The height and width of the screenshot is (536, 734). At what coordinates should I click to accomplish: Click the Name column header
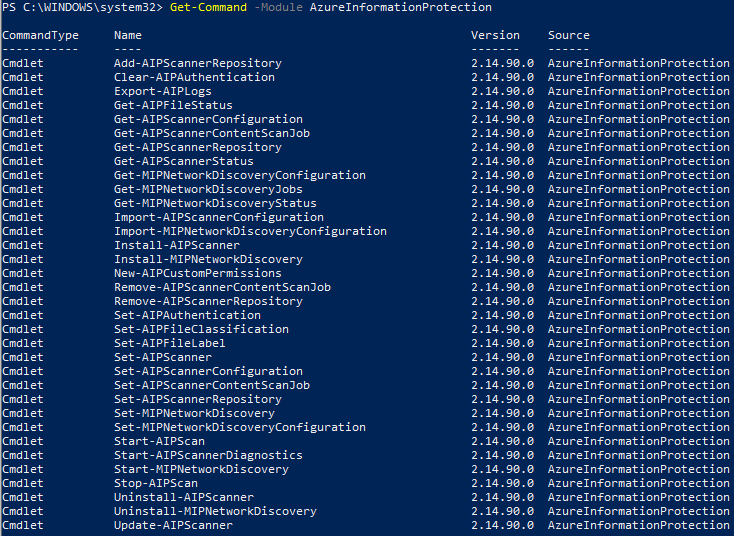click(128, 36)
